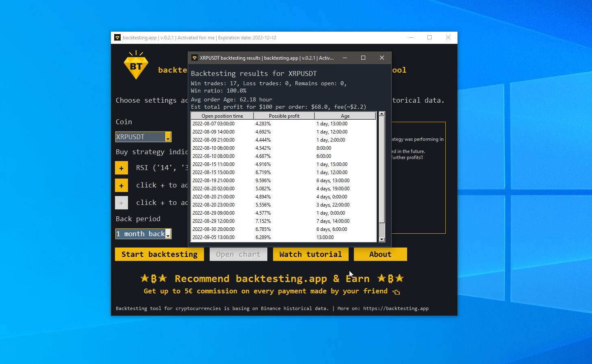The width and height of the screenshot is (592, 364).
Task: Click the '6 days, 6:00:00' age cell
Action: click(x=332, y=229)
